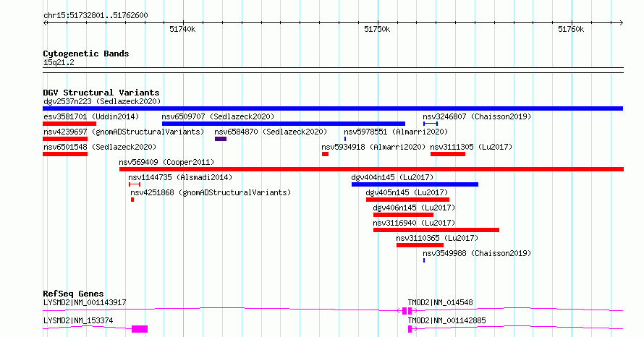Viewport: 644px width, 337px height.
Task: Click the nsv3110365 (Lu2017) label
Action: (437, 238)
